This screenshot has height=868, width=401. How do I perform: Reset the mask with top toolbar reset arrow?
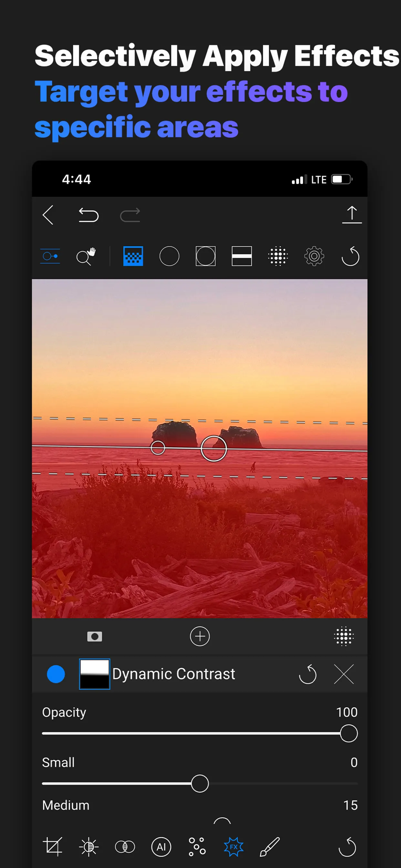[350, 256]
